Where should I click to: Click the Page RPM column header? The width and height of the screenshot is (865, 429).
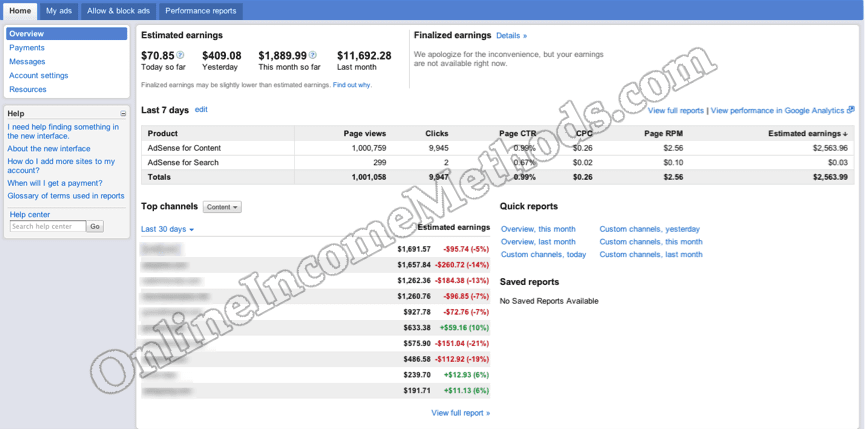(664, 133)
